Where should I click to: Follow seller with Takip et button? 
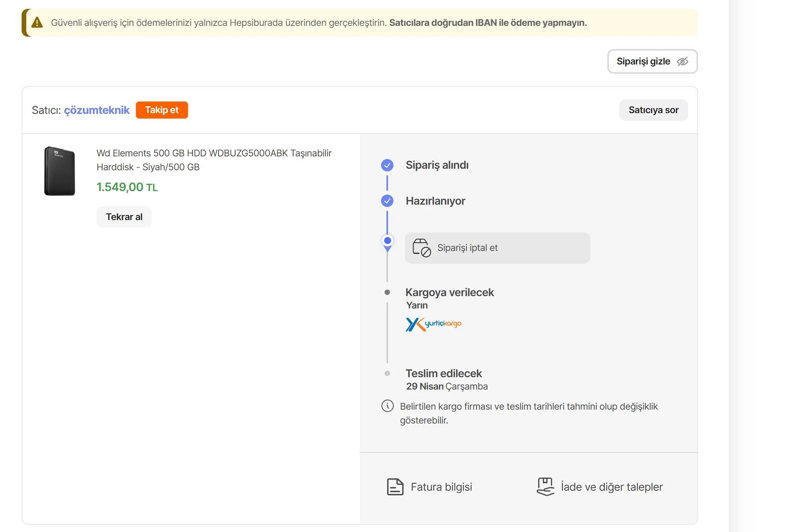(x=162, y=110)
